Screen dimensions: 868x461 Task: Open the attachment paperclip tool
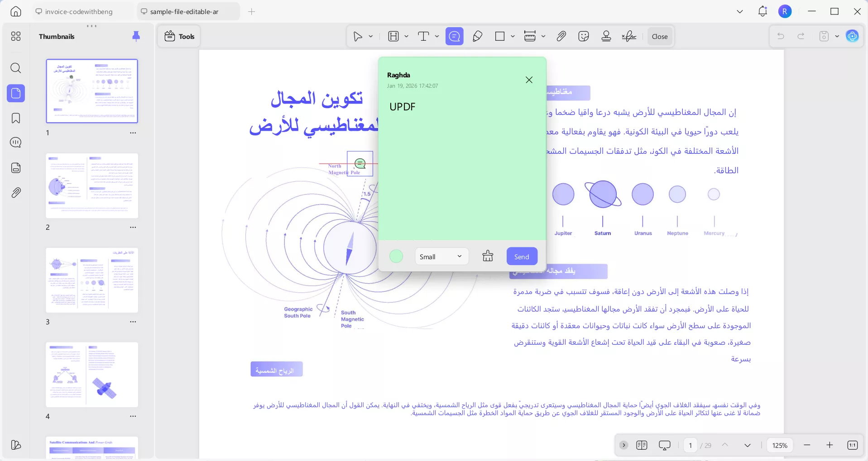click(x=561, y=37)
